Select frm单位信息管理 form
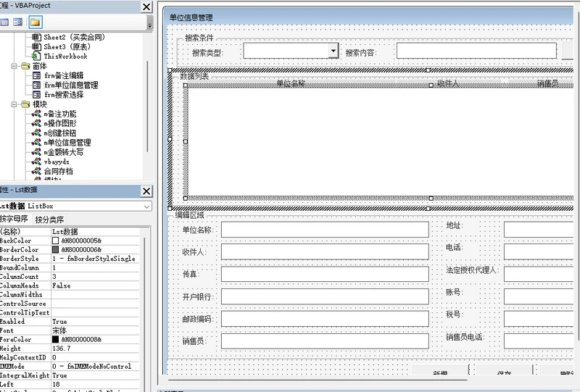This screenshot has width=580, height=392. click(x=71, y=85)
